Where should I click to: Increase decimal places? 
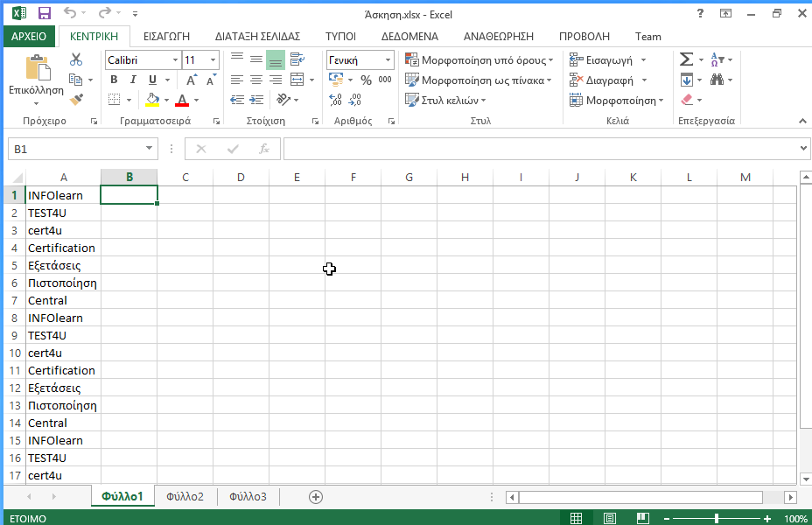click(336, 100)
